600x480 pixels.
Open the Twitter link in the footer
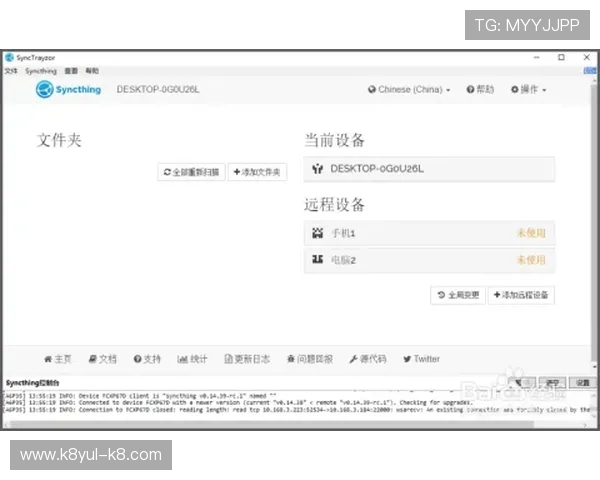pos(421,359)
